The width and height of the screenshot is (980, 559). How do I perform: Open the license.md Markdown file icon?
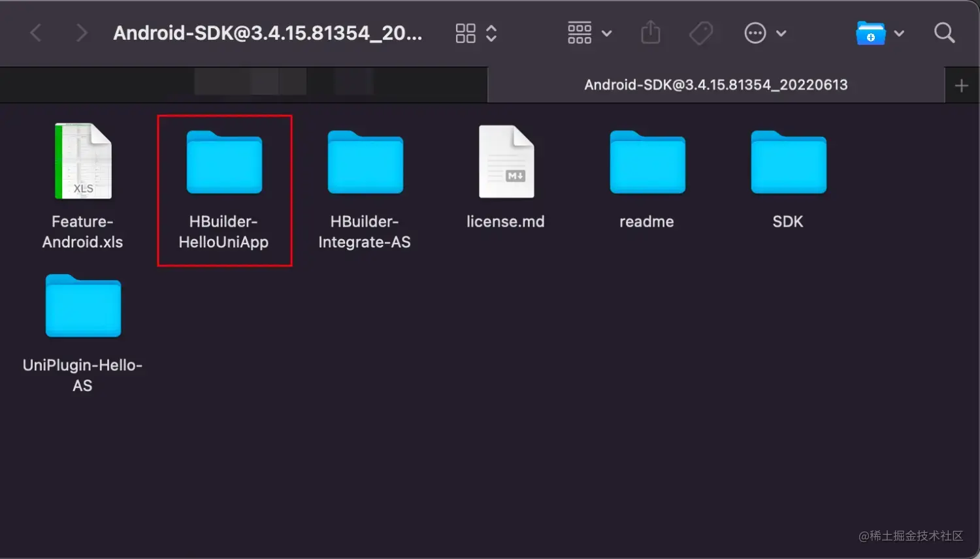point(505,162)
